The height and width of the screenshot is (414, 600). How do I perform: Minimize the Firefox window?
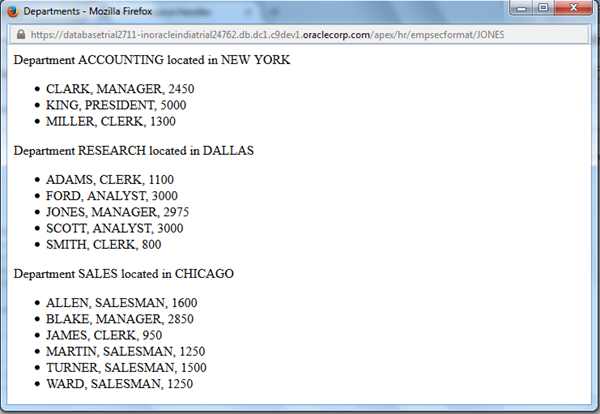click(x=521, y=8)
